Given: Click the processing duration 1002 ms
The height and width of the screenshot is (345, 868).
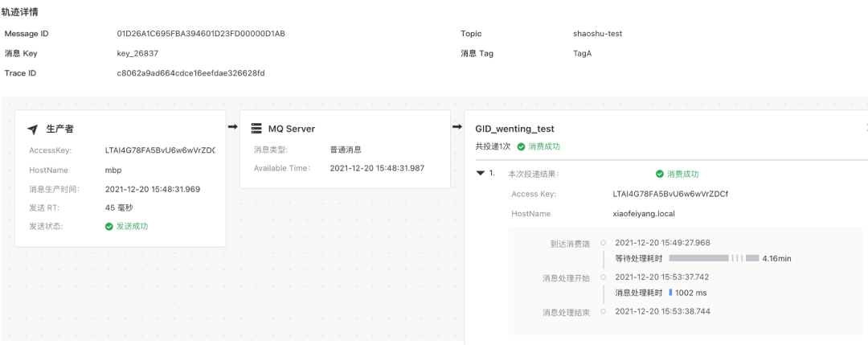Looking at the screenshot, I should (x=691, y=293).
